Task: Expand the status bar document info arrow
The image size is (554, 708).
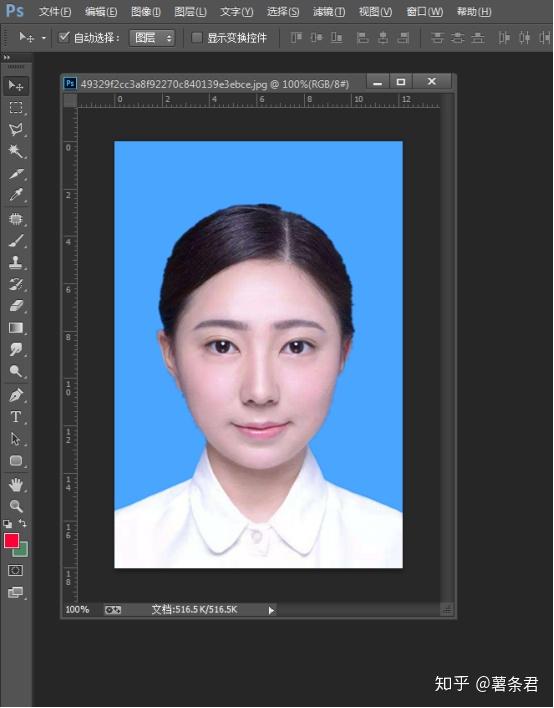Action: [x=271, y=610]
